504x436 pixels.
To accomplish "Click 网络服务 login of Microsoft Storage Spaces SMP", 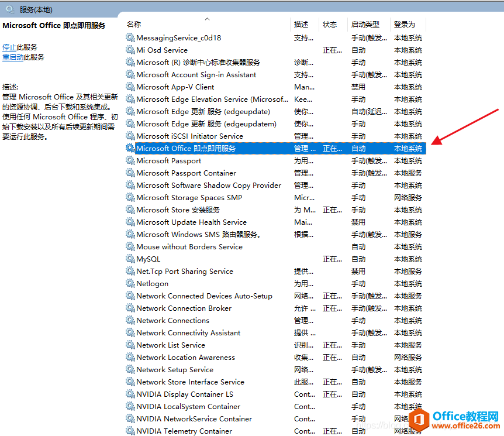I will click(x=408, y=198).
